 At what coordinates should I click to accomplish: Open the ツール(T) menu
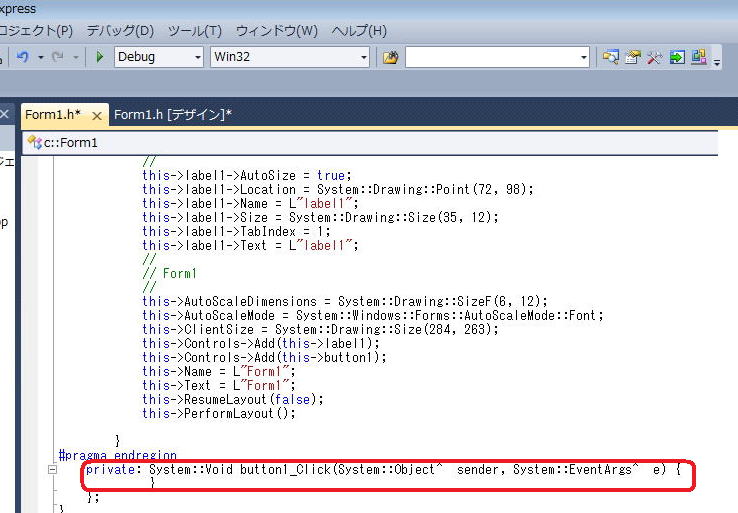[195, 31]
